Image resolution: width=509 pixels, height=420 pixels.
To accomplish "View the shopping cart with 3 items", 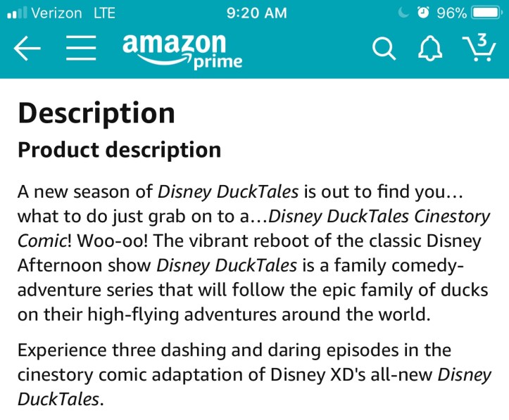I will coord(482,48).
